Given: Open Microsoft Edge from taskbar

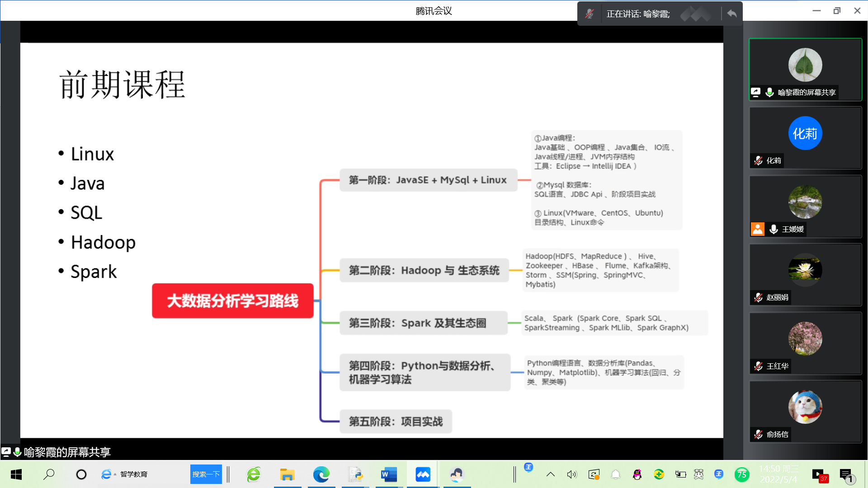Looking at the screenshot, I should pyautogui.click(x=321, y=474).
